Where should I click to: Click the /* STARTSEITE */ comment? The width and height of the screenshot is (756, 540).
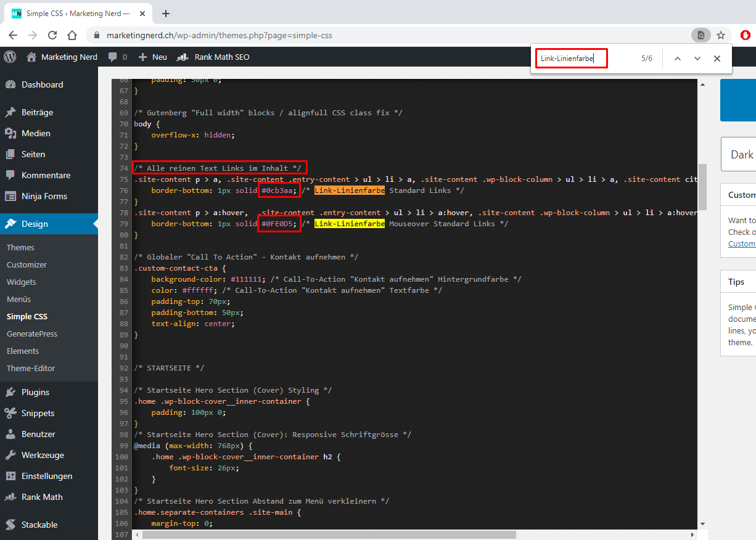tap(169, 368)
